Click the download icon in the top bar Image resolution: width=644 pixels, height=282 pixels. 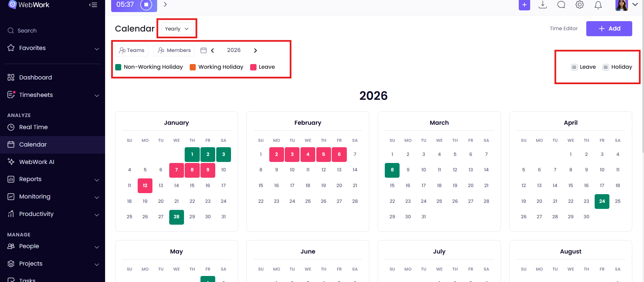point(543,5)
